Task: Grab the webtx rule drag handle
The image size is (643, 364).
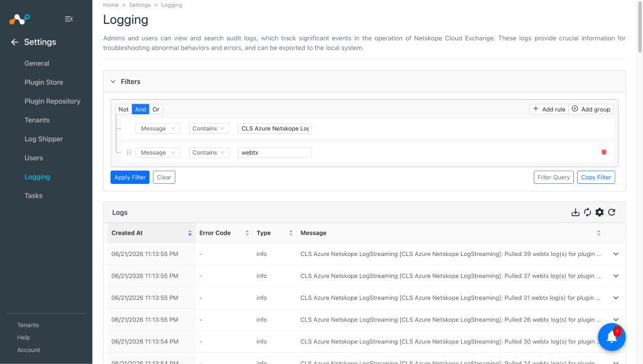Action: point(129,153)
